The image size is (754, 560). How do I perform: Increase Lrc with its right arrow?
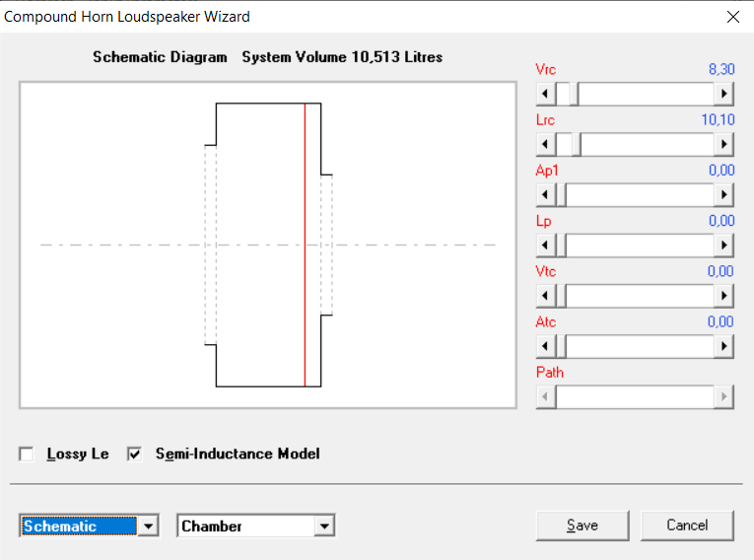click(x=723, y=144)
